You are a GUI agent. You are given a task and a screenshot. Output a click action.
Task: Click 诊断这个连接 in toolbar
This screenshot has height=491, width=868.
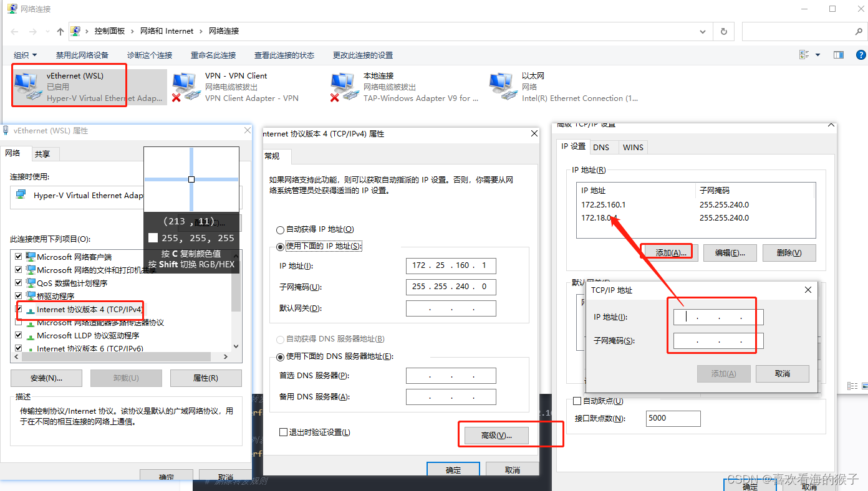click(x=150, y=55)
